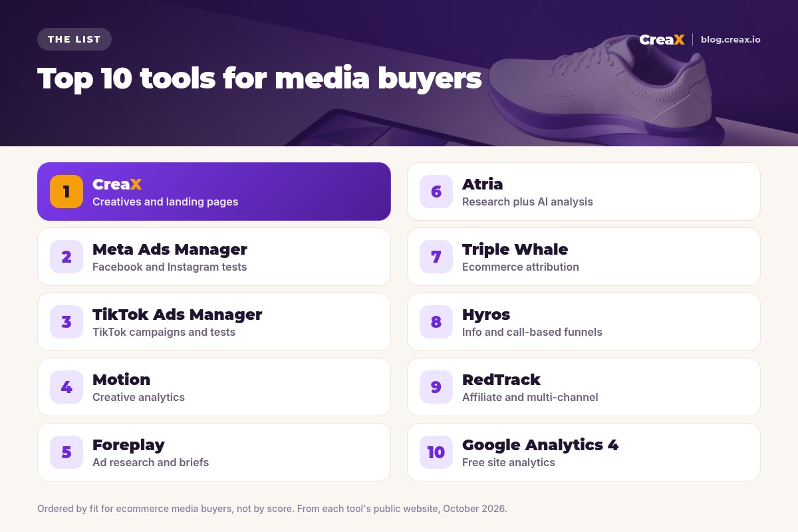Select the Motion title
The height and width of the screenshot is (532, 798).
[x=122, y=380]
